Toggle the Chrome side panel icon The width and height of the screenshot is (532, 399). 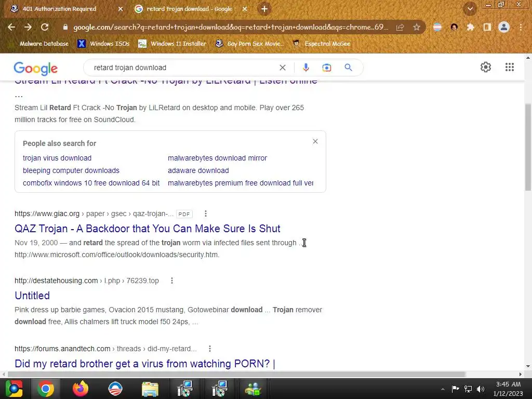[487, 27]
